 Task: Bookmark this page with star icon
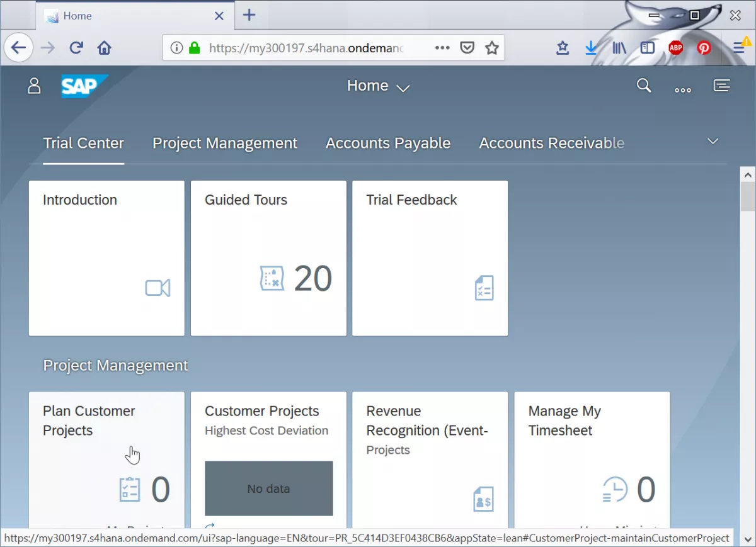(492, 48)
